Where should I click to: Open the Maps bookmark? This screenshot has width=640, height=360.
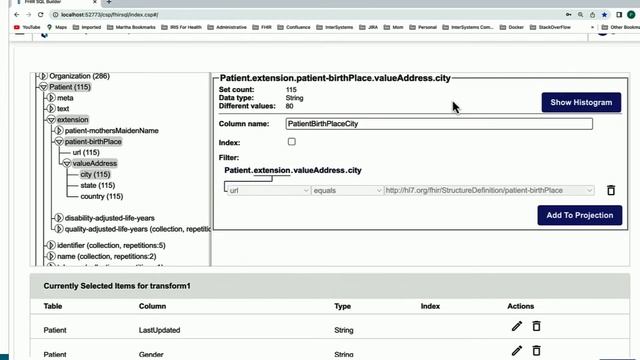(57, 27)
